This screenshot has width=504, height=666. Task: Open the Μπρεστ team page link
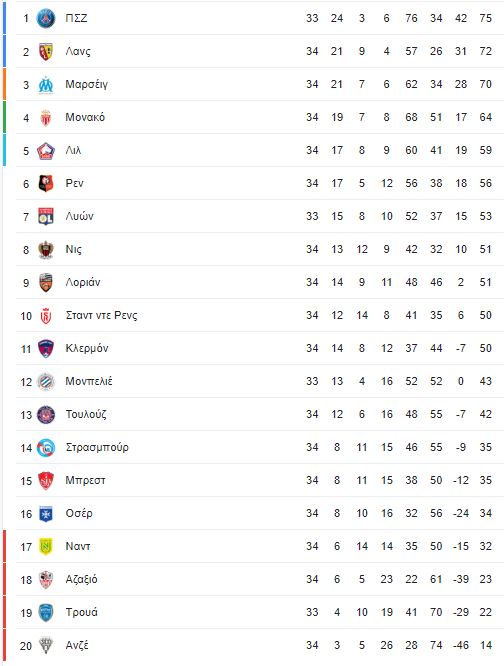click(85, 480)
